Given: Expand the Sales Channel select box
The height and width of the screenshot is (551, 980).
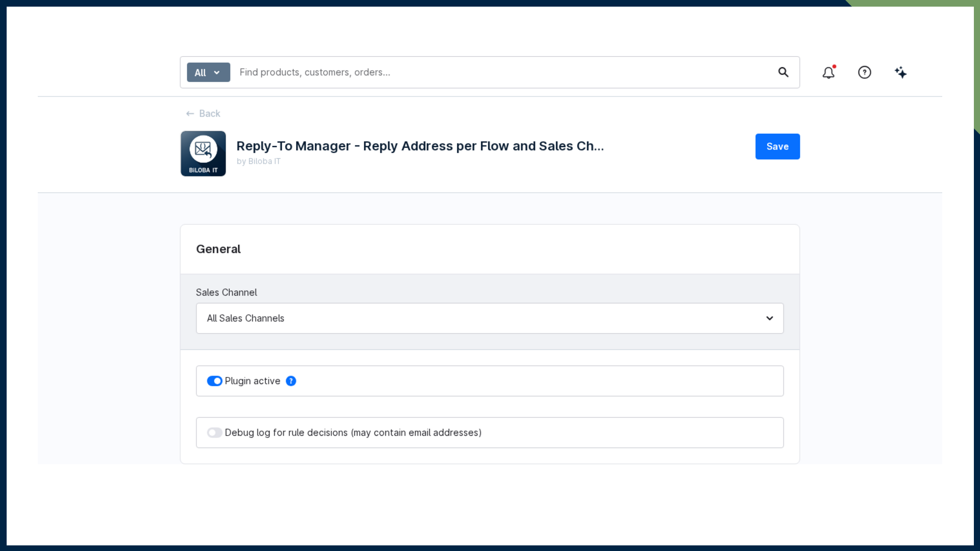Looking at the screenshot, I should (x=489, y=318).
